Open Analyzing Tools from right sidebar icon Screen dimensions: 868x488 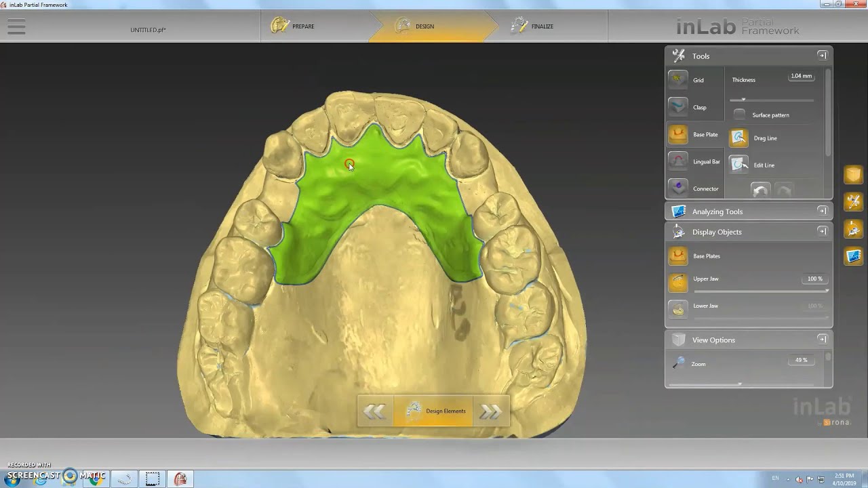pyautogui.click(x=853, y=256)
